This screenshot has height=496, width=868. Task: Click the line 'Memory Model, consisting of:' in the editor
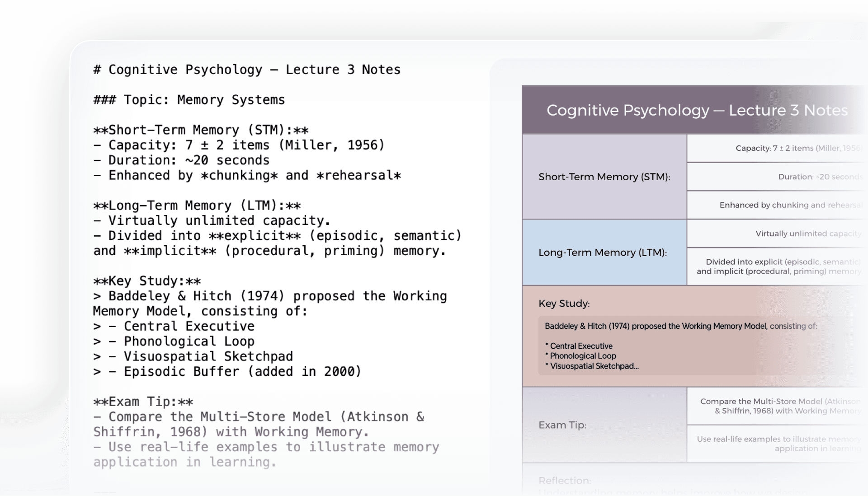click(200, 311)
